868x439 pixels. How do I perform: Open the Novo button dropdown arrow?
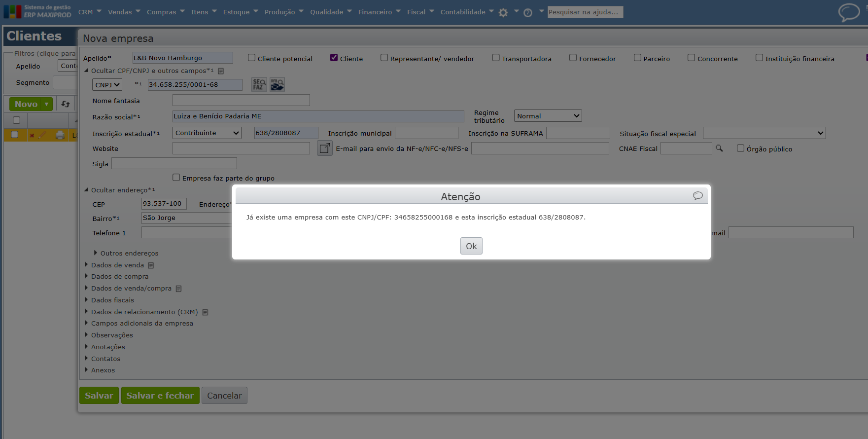click(x=47, y=104)
